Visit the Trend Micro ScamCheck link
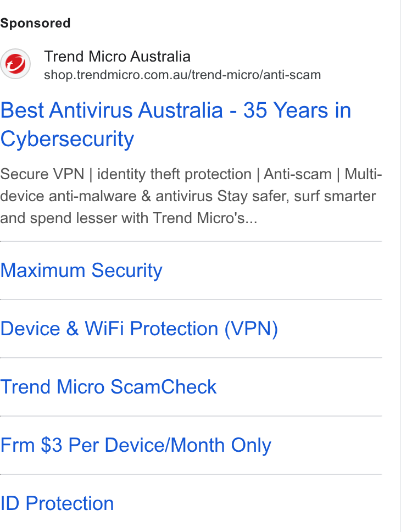Screen dimensions: 401x532 108,387
